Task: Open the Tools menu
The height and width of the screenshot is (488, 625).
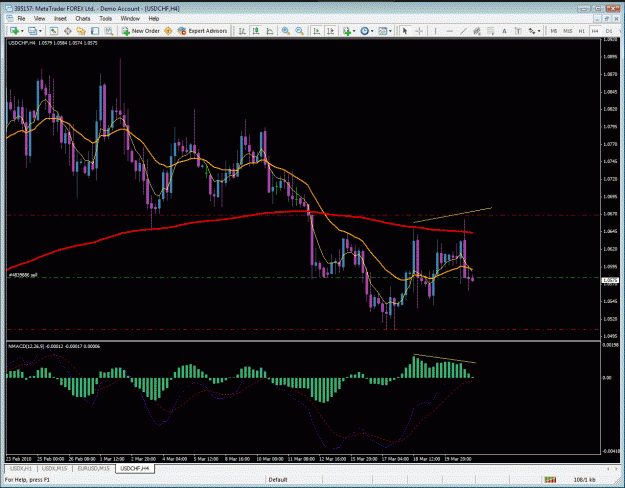Action: coord(106,18)
